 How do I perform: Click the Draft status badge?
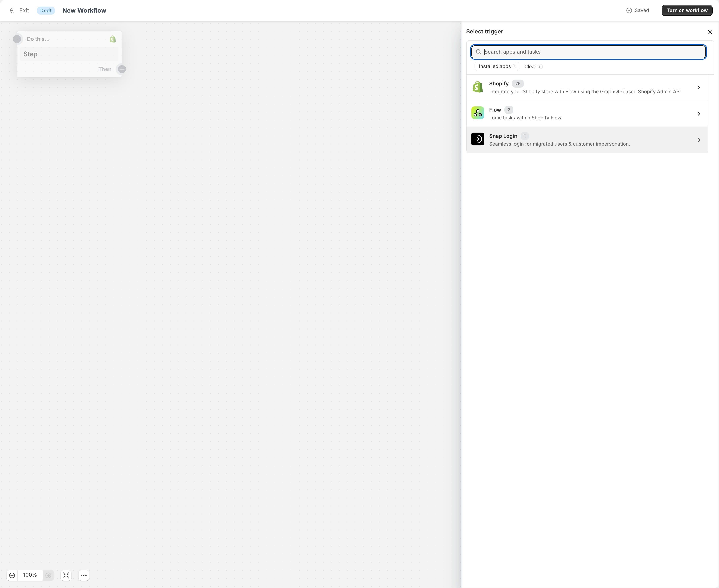(x=46, y=10)
